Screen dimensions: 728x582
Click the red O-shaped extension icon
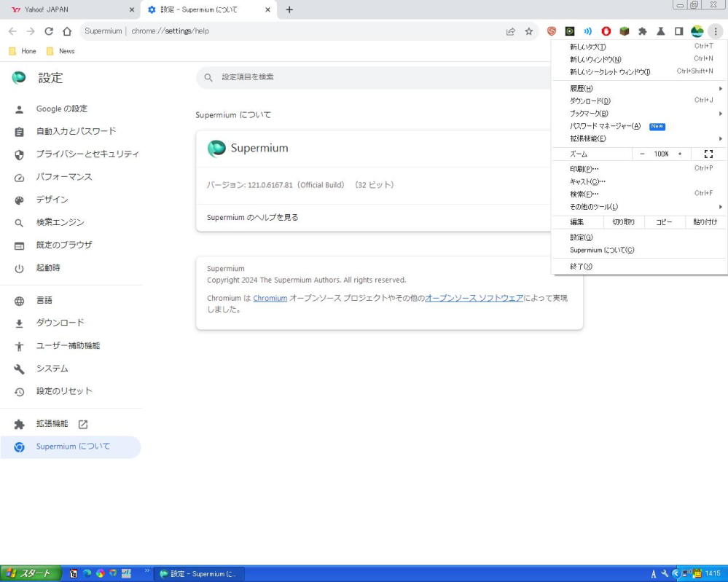(606, 31)
